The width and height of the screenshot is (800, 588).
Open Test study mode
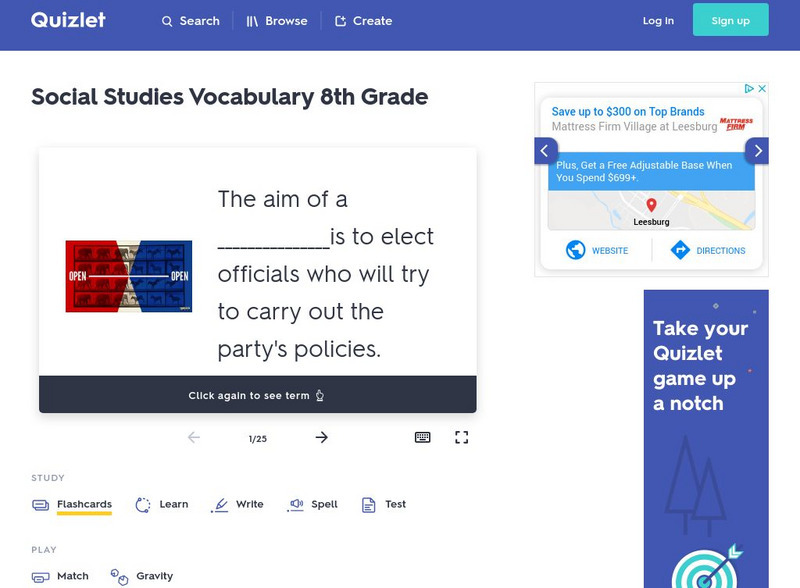[x=384, y=505]
